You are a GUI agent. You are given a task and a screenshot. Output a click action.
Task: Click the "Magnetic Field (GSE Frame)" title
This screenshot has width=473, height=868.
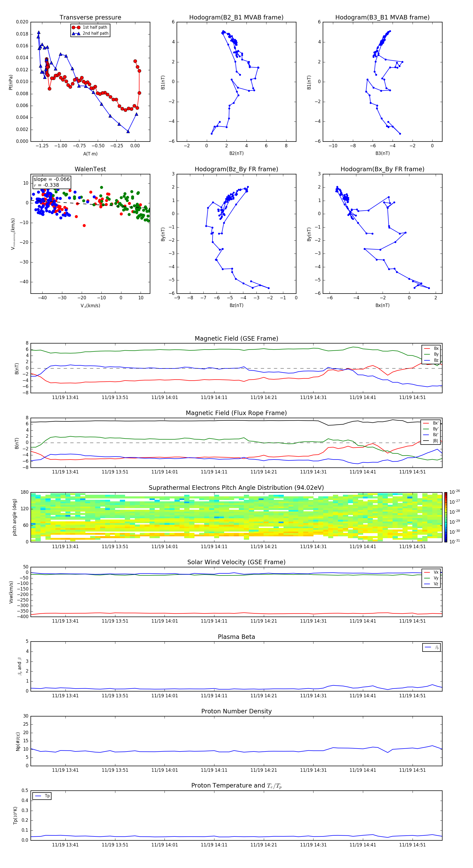[x=236, y=338]
